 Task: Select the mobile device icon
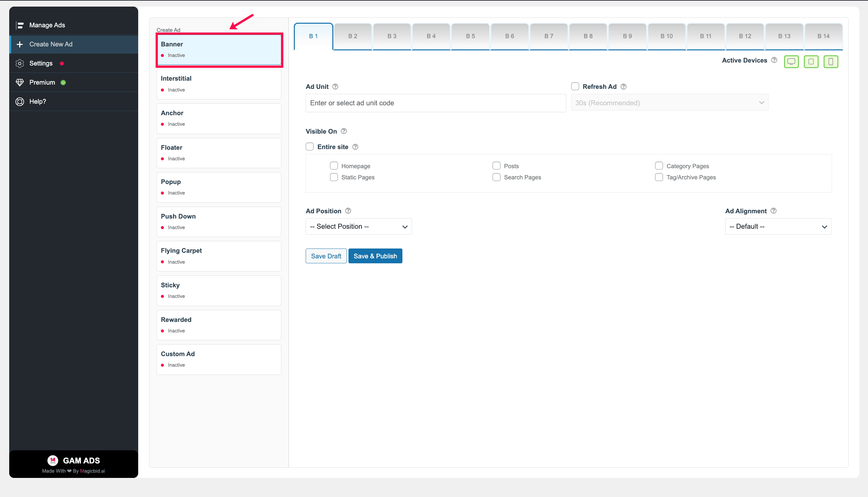click(831, 62)
